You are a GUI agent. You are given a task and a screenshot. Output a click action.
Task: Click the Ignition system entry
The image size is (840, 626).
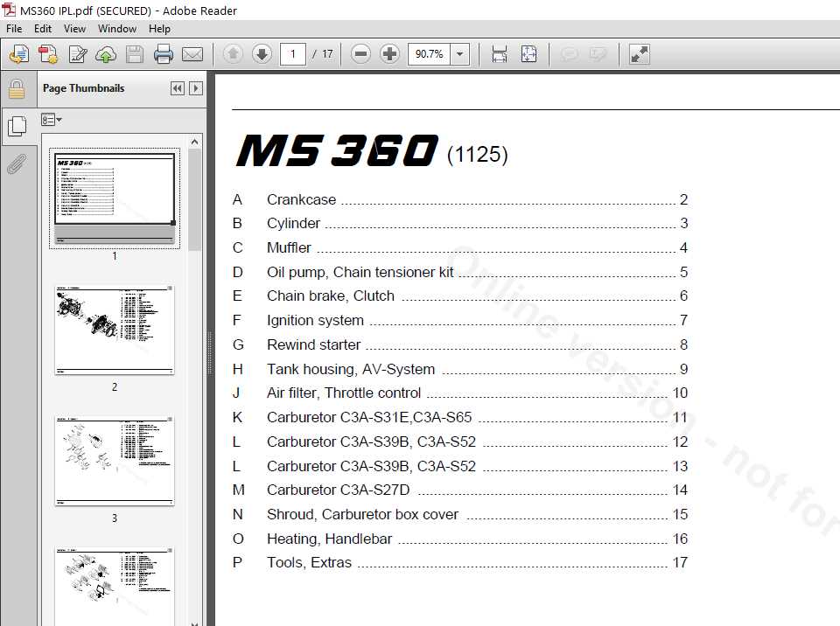pos(460,320)
